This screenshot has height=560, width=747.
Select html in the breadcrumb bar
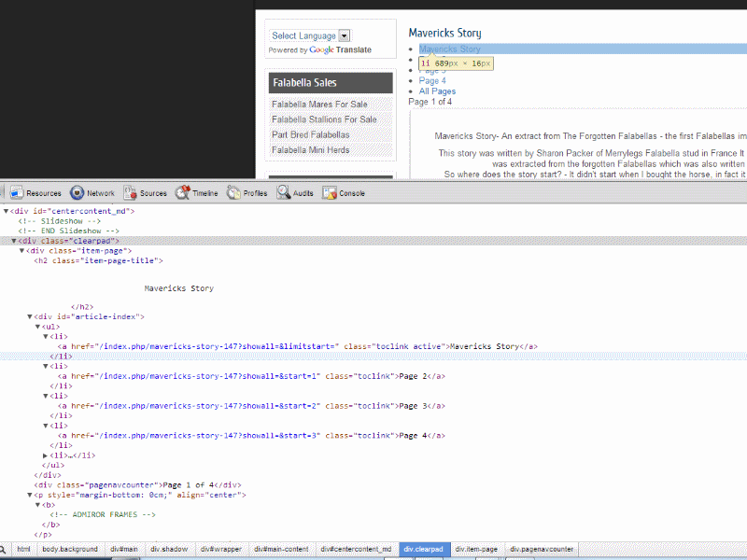(23, 549)
